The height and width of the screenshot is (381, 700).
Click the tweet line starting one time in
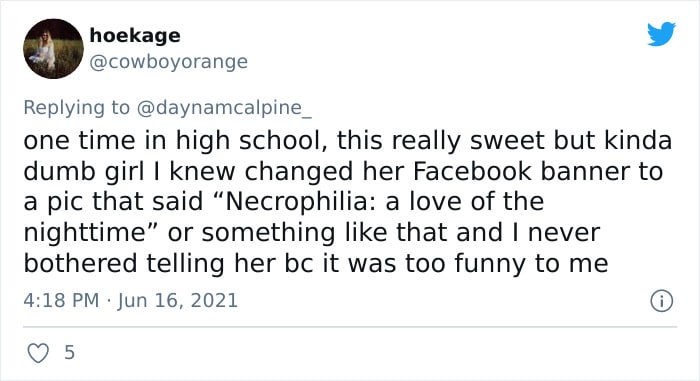point(347,141)
